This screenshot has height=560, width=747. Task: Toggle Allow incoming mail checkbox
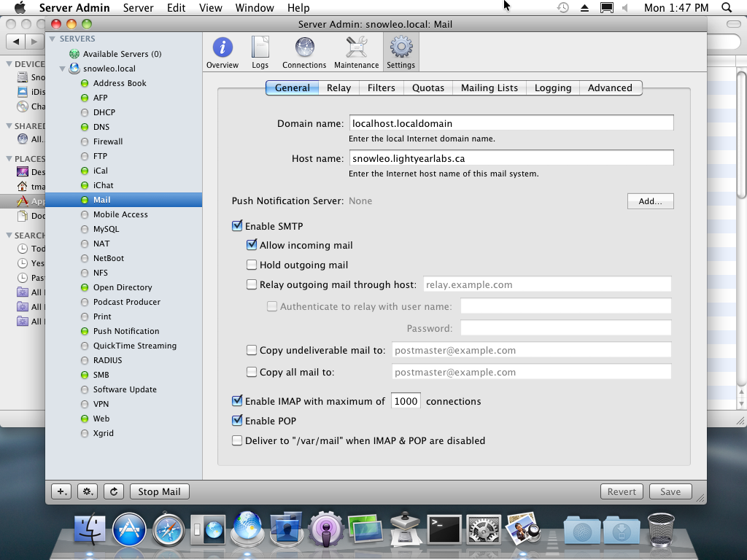pos(252,245)
